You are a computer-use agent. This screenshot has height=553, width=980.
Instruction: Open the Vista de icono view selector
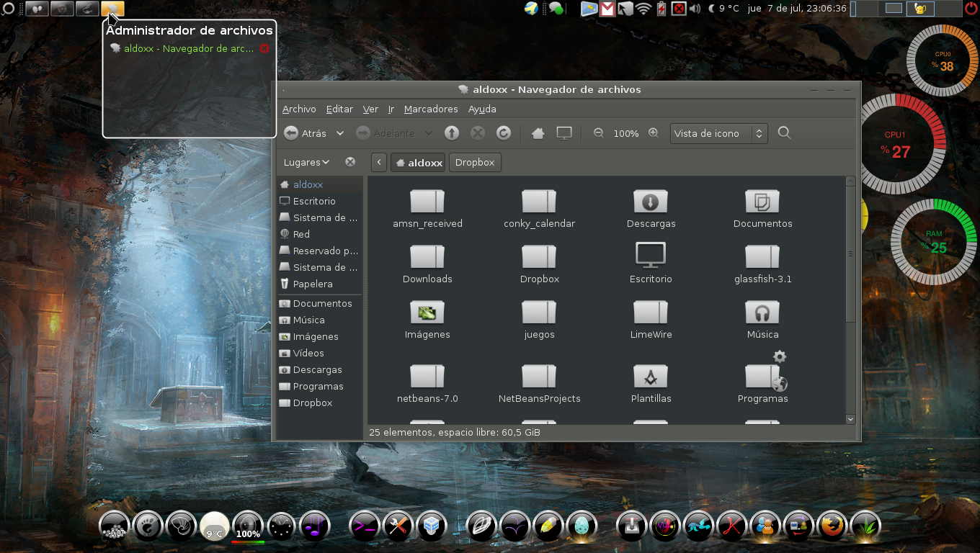718,133
